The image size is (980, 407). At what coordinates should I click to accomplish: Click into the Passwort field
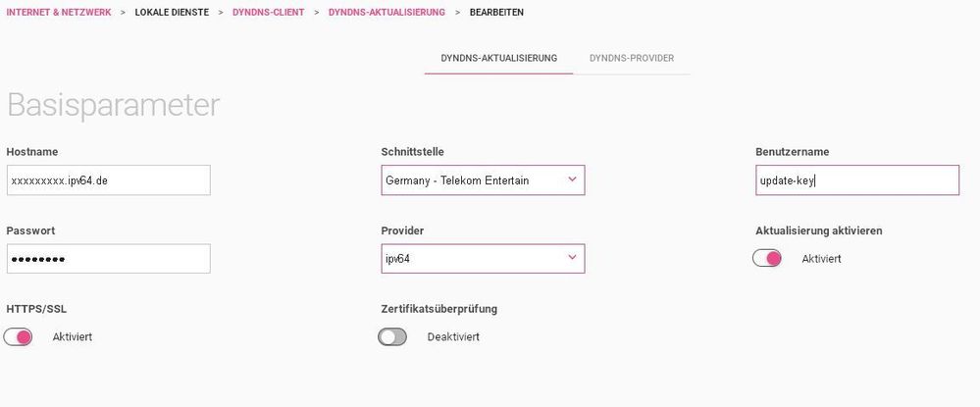click(x=109, y=258)
